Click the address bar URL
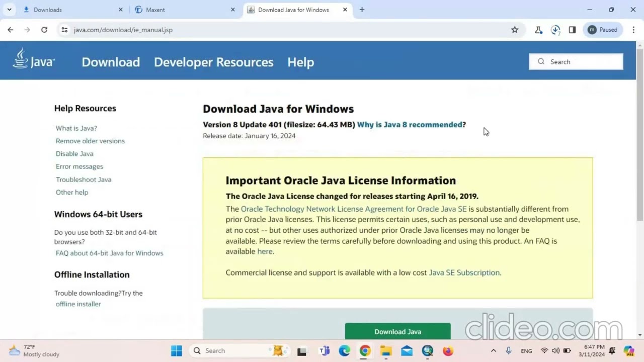 (123, 30)
